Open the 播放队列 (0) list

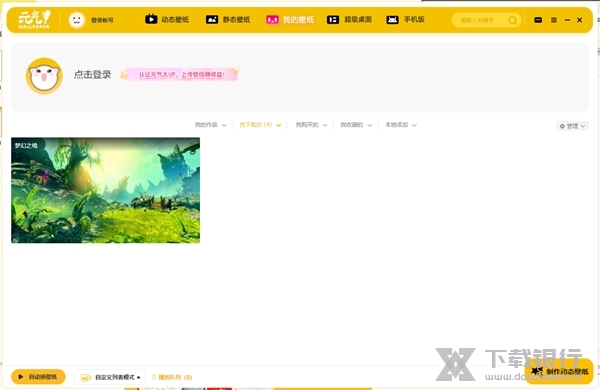pyautogui.click(x=172, y=377)
